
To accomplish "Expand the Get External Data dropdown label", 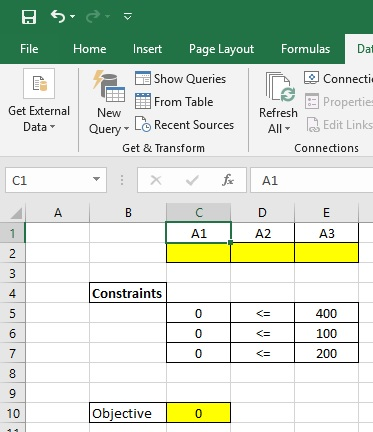I will click(39, 119).
